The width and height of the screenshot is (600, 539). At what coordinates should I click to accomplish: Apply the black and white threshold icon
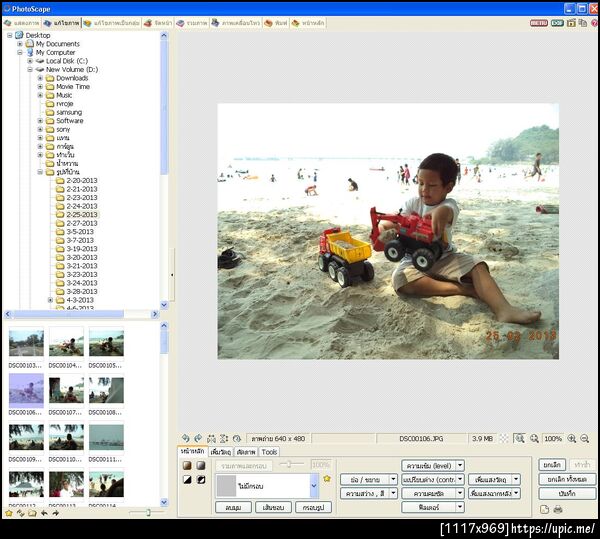coord(187,479)
